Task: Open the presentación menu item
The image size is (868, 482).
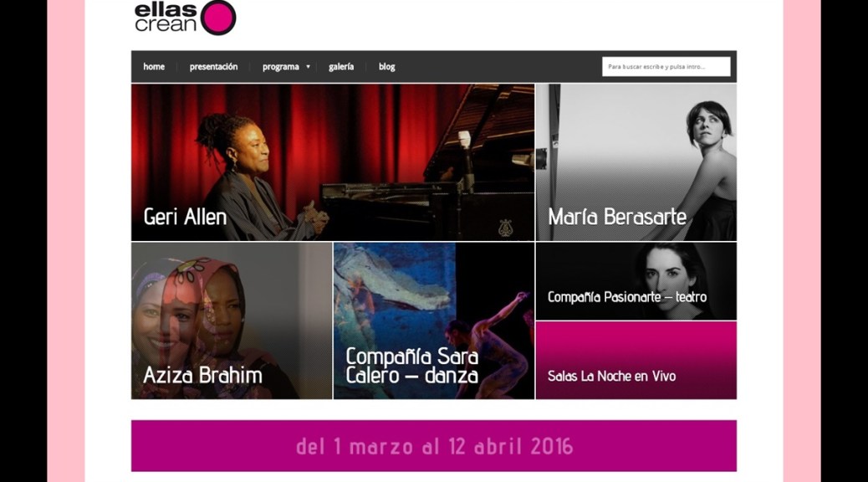Action: click(x=214, y=66)
